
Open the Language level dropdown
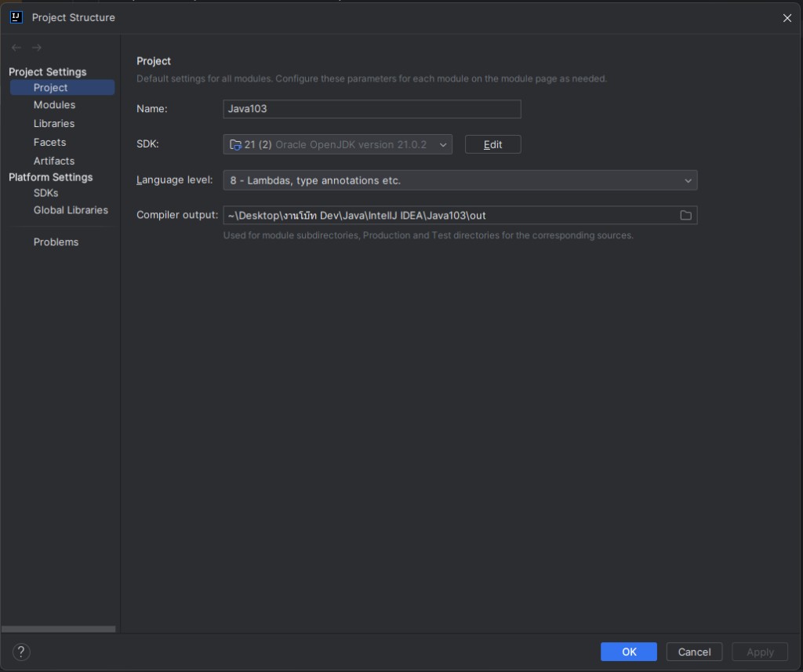[460, 180]
